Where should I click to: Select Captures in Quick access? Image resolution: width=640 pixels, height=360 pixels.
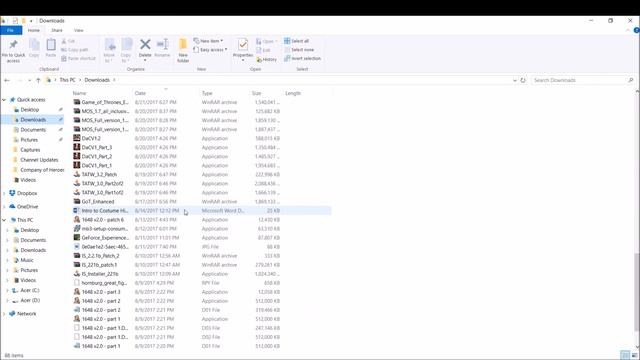(x=30, y=150)
